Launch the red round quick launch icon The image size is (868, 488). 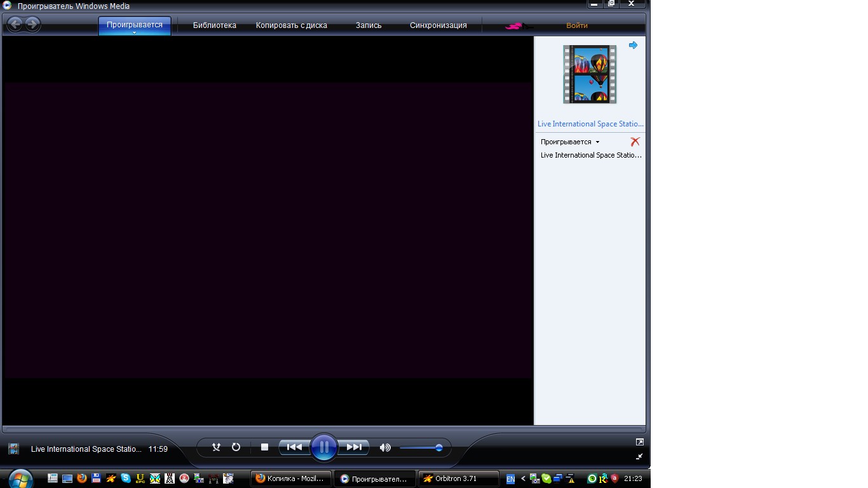[x=184, y=478]
